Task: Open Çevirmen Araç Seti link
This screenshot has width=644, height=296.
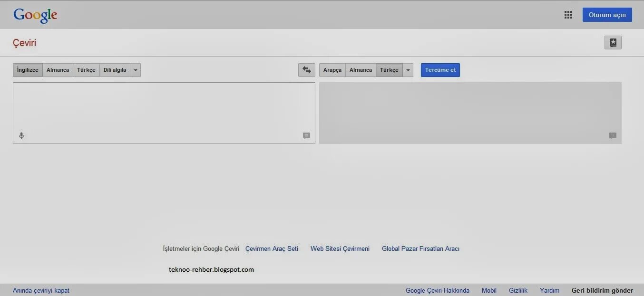Action: click(272, 248)
